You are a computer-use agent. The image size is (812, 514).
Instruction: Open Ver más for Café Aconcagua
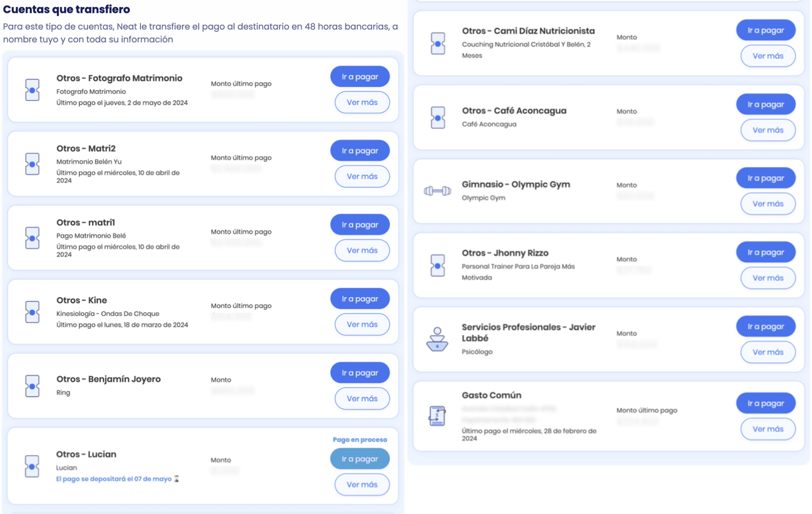768,130
